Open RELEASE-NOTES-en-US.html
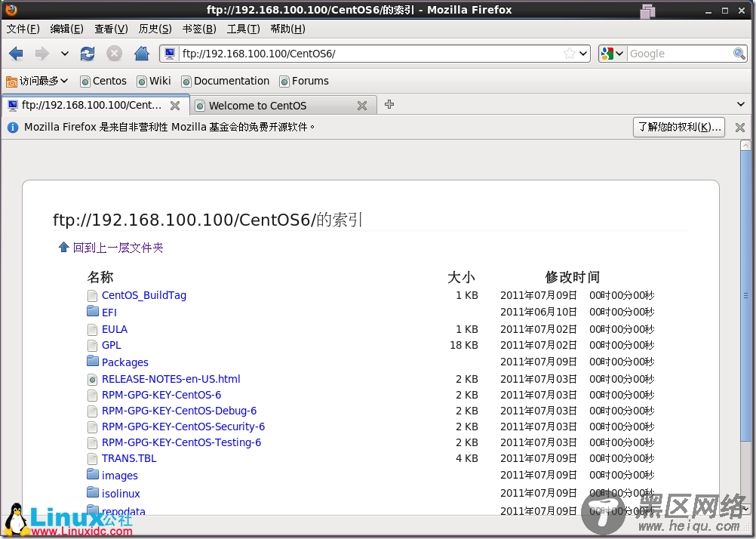Viewport: 756px width, 539px height. click(171, 379)
